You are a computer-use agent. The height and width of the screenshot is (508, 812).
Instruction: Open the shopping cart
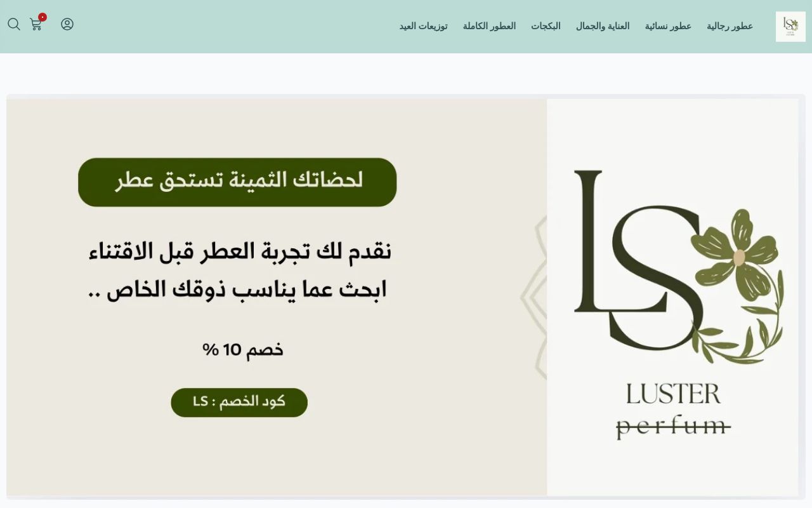tap(36, 25)
